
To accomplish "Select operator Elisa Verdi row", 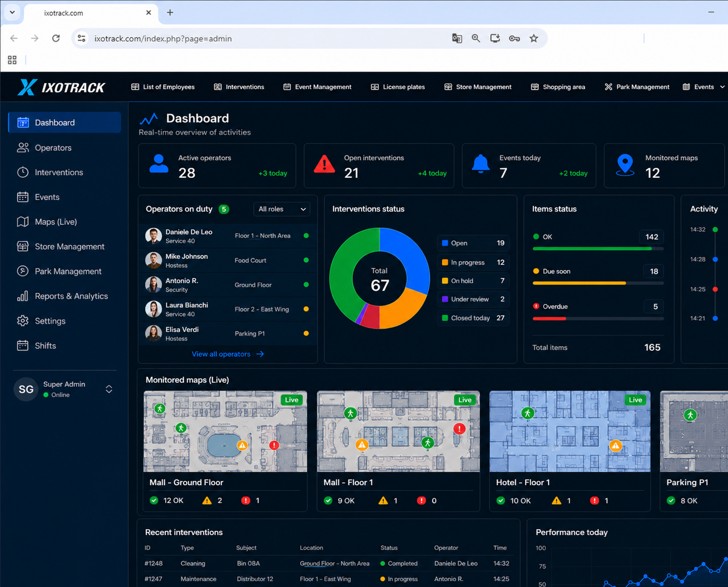I will [x=228, y=334].
